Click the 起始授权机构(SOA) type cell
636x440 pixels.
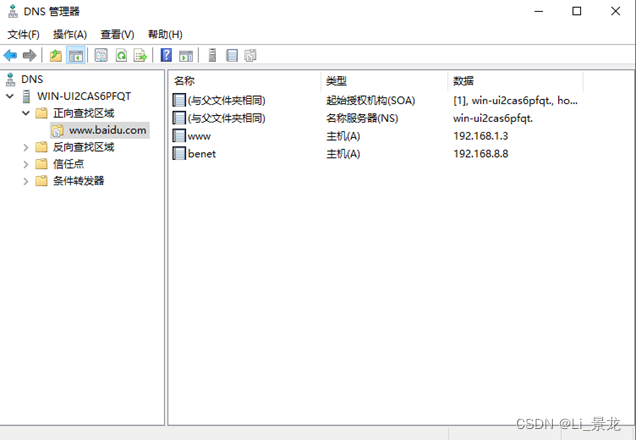coord(371,100)
